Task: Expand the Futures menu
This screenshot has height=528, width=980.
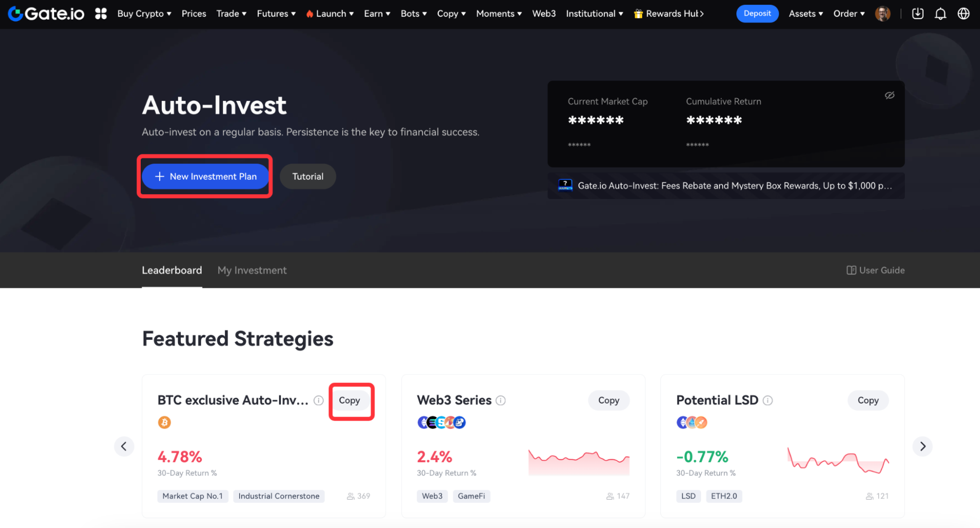Action: click(276, 14)
